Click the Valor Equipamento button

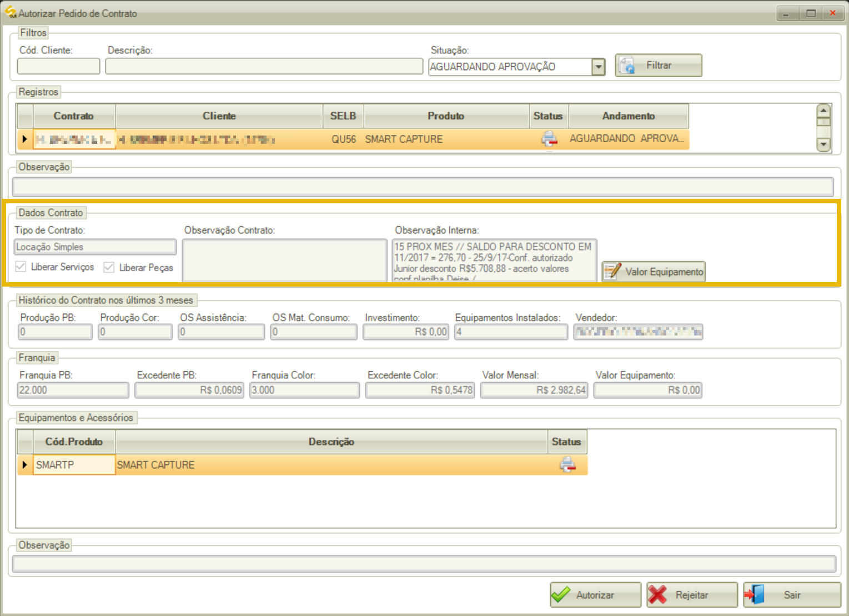[x=654, y=272]
